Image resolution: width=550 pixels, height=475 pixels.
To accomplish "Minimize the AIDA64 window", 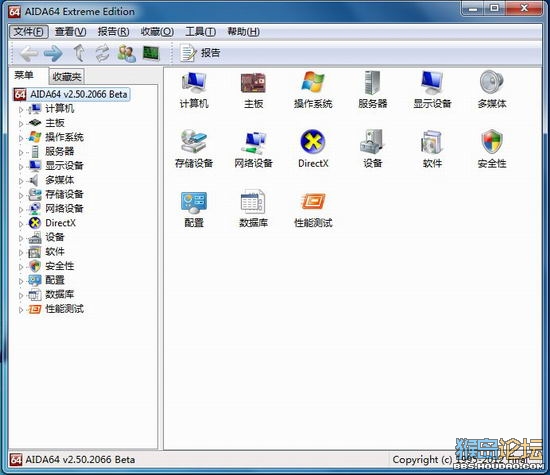I will (472, 8).
